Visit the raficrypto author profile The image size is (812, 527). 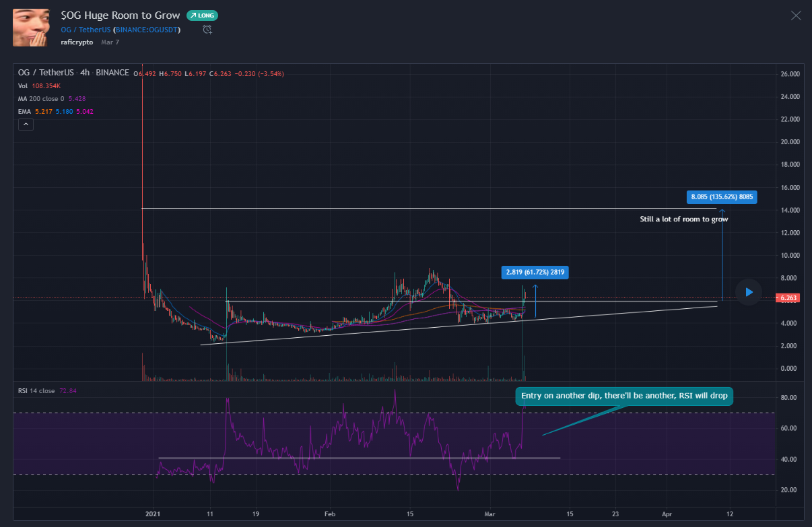pyautogui.click(x=77, y=42)
